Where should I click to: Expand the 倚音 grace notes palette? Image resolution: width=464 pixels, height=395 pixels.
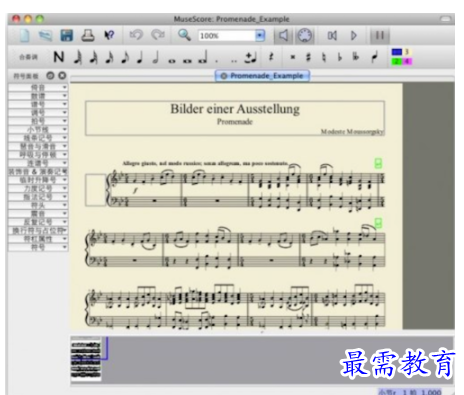click(x=38, y=88)
